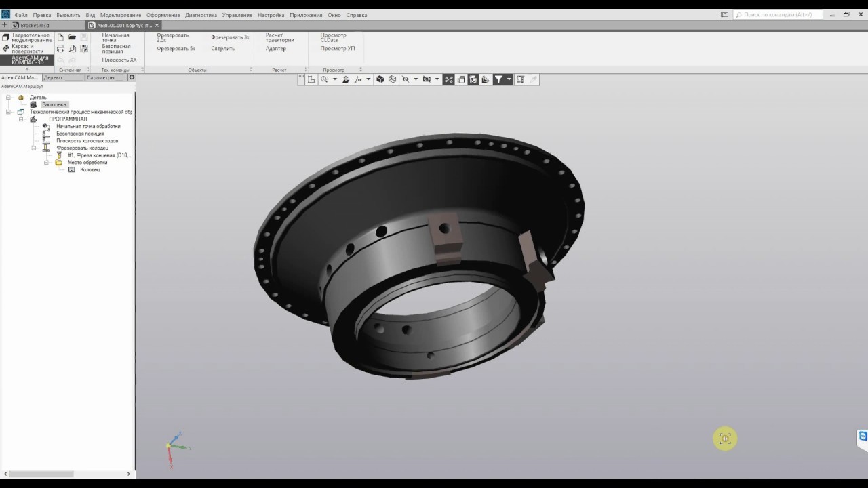Screen dimensions: 868x488
Task: Open the Моделирование menu
Action: point(121,15)
